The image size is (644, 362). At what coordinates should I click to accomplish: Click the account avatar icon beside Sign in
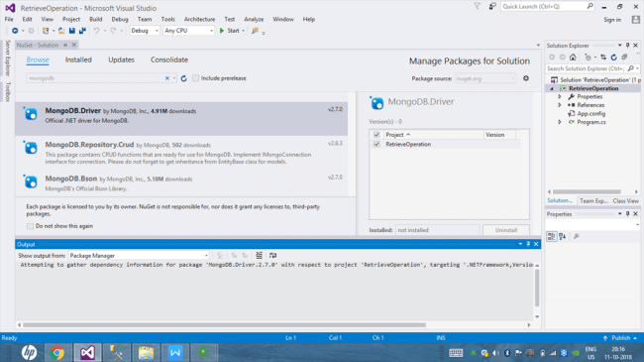tap(636, 19)
